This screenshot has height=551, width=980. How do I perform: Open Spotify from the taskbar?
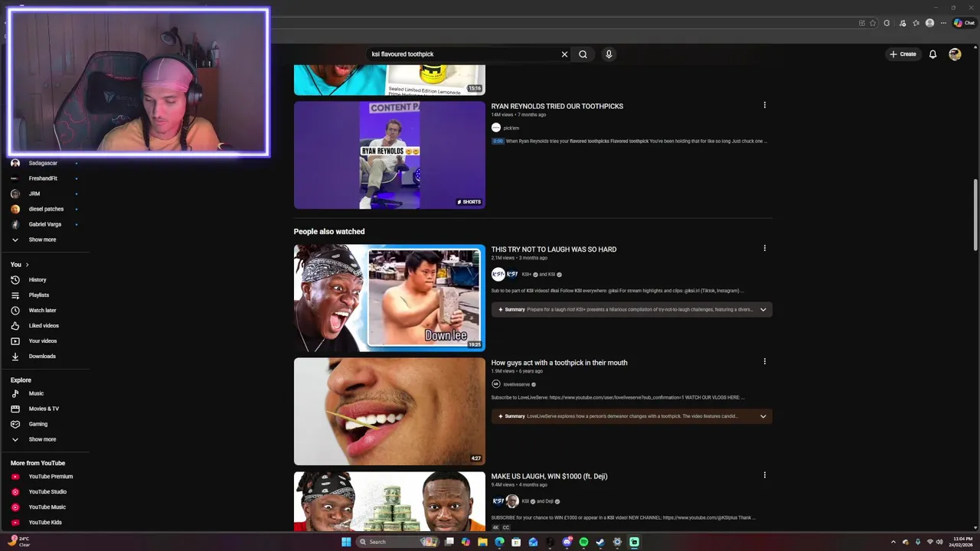point(583,542)
